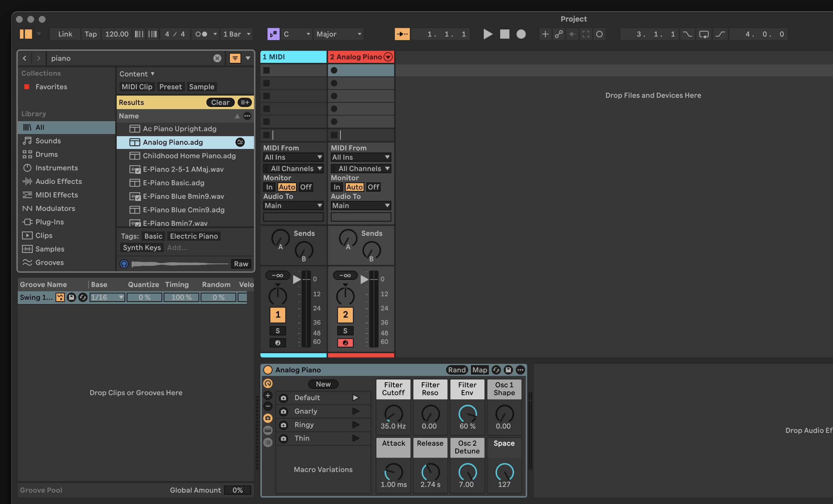
Task: Open Analog Piano track All Channels dropdown
Action: (361, 169)
